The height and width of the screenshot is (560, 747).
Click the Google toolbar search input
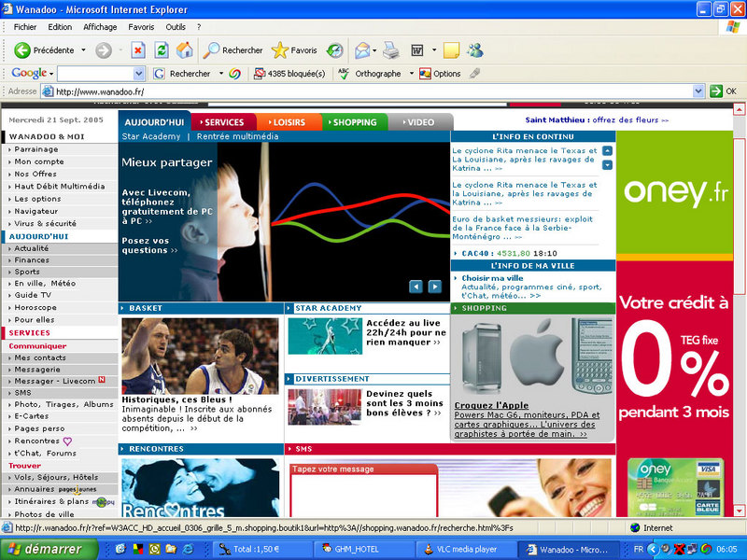[x=96, y=74]
